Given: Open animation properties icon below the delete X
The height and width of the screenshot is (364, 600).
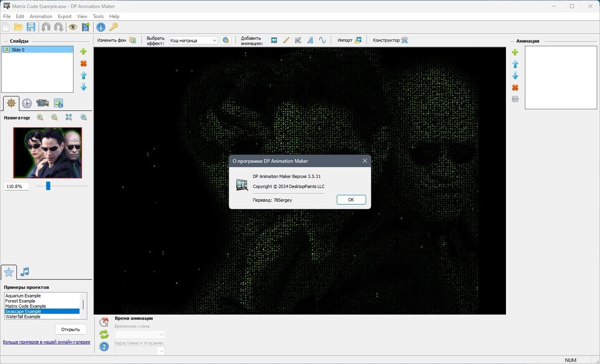Looking at the screenshot, I should click(515, 99).
